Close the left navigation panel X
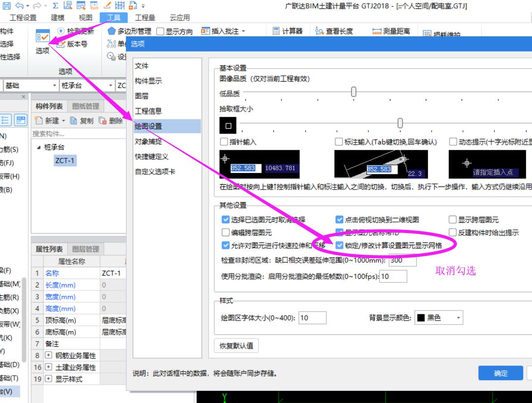The height and width of the screenshot is (403, 532). (x=23, y=97)
